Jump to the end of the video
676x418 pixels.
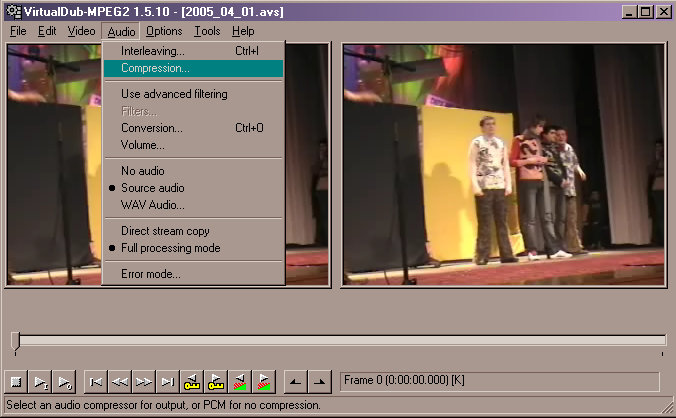point(168,381)
